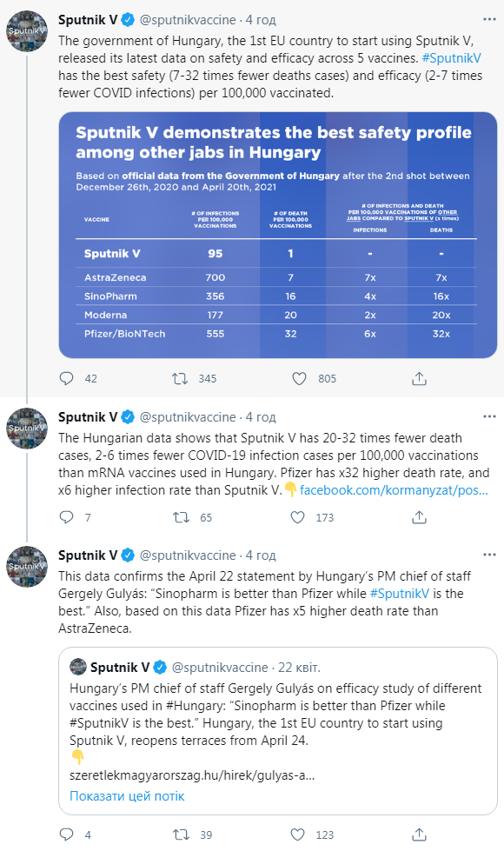504x851 pixels.
Task: Open the Sputnik V avatar on first tweet
Action: coord(27,31)
